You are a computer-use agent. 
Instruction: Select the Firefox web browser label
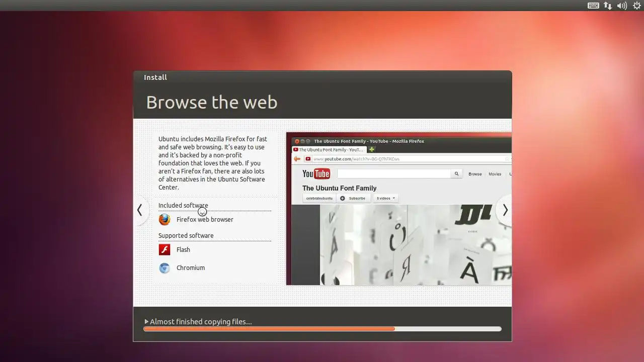pos(205,220)
